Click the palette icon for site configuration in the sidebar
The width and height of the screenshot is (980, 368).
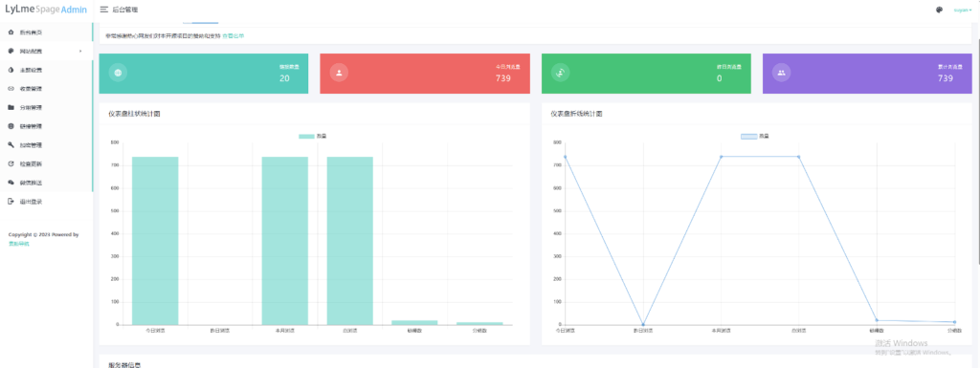pos(11,52)
